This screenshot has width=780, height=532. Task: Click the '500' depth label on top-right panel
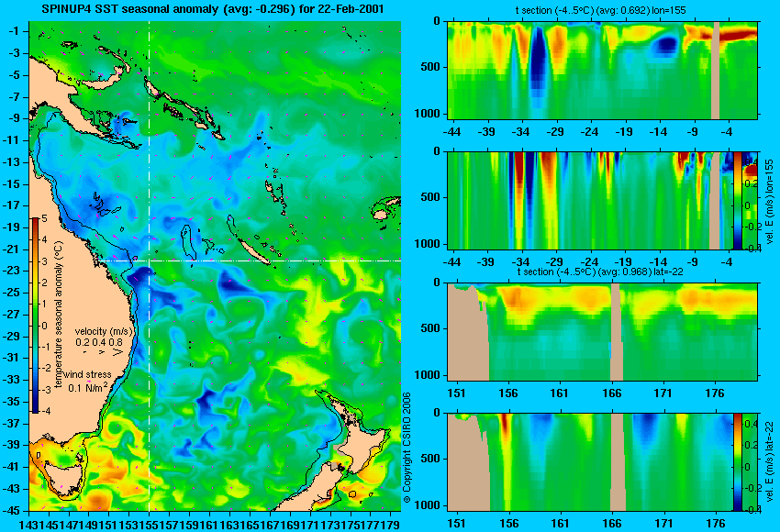click(x=430, y=67)
